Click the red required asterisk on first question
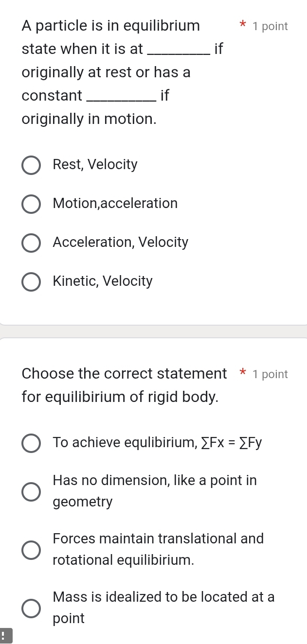This screenshot has height=644, width=307. tap(242, 26)
